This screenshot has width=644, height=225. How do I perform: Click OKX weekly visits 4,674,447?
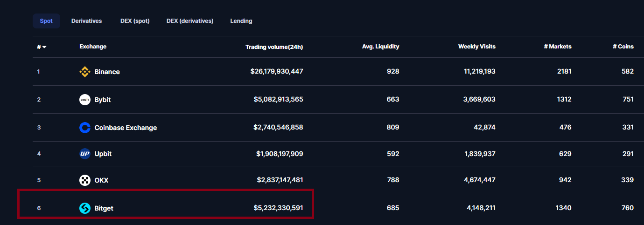pyautogui.click(x=480, y=180)
